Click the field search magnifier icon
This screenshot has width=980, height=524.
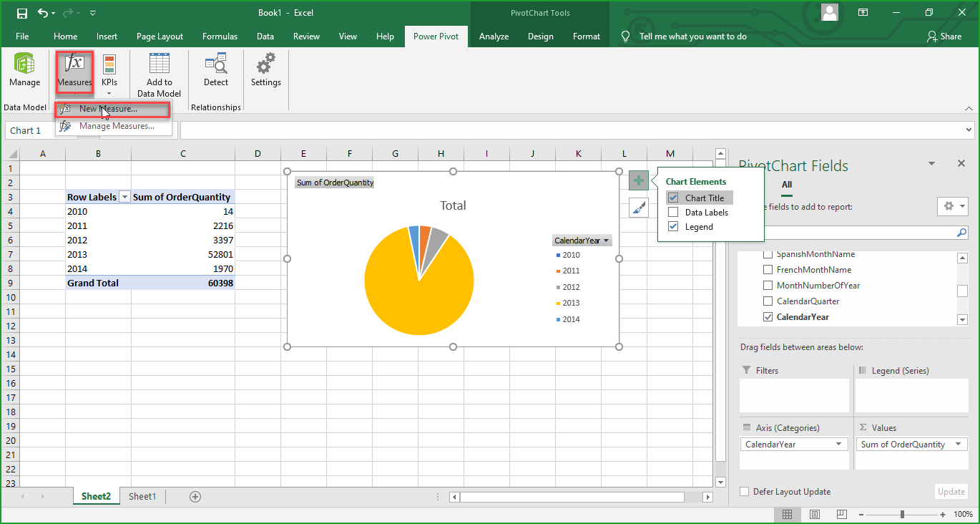(961, 233)
